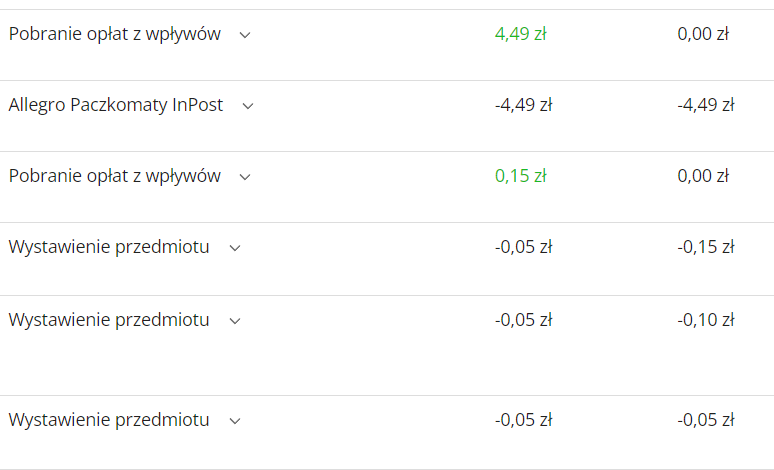The width and height of the screenshot is (774, 470).
Task: Click the green 0,15 zł amount
Action: coord(520,176)
